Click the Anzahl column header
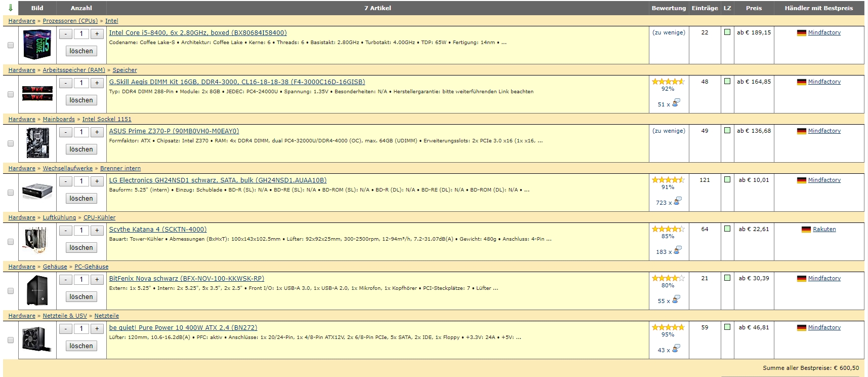The image size is (868, 377). tap(81, 8)
